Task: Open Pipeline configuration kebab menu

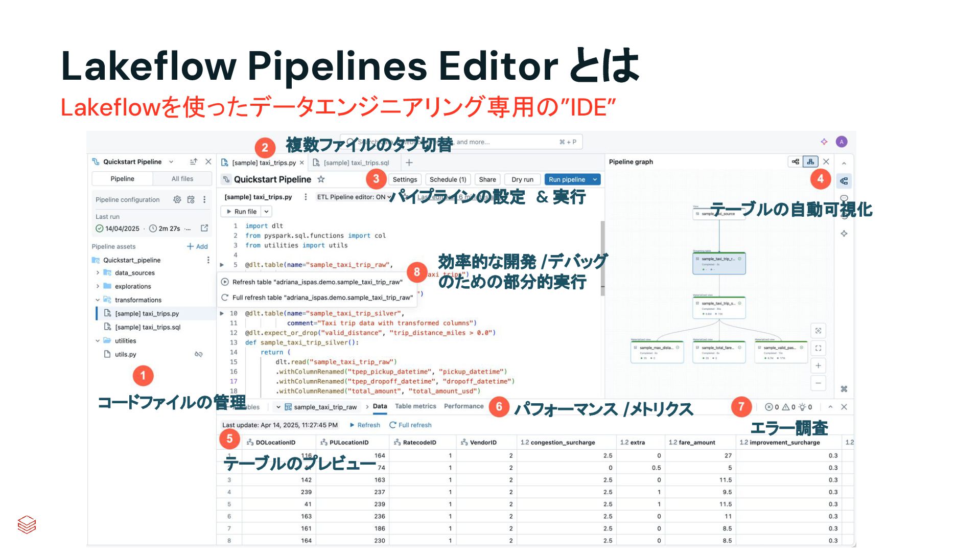Action: pyautogui.click(x=204, y=200)
